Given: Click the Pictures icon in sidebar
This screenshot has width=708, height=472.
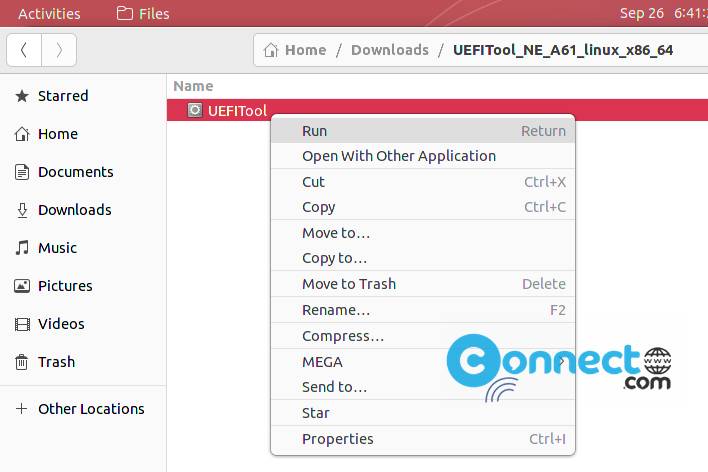Looking at the screenshot, I should point(22,285).
